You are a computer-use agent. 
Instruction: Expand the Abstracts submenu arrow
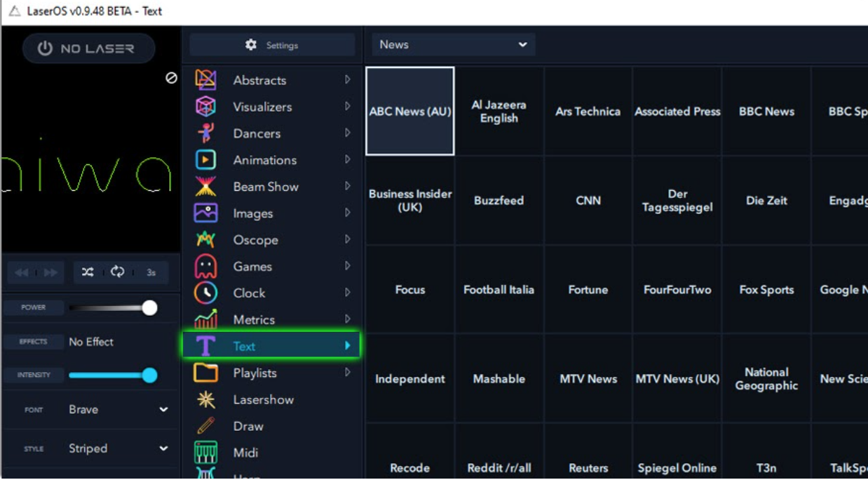pos(348,80)
